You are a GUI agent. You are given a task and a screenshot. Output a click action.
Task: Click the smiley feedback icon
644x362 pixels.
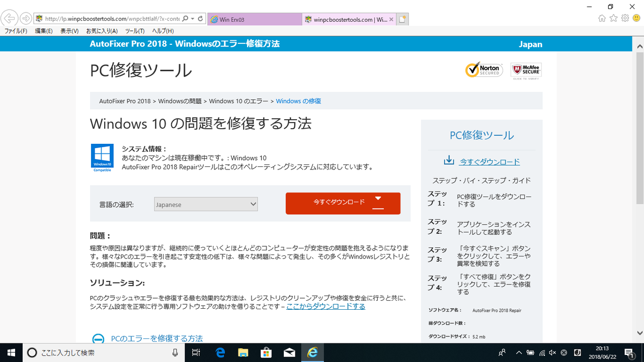point(636,19)
